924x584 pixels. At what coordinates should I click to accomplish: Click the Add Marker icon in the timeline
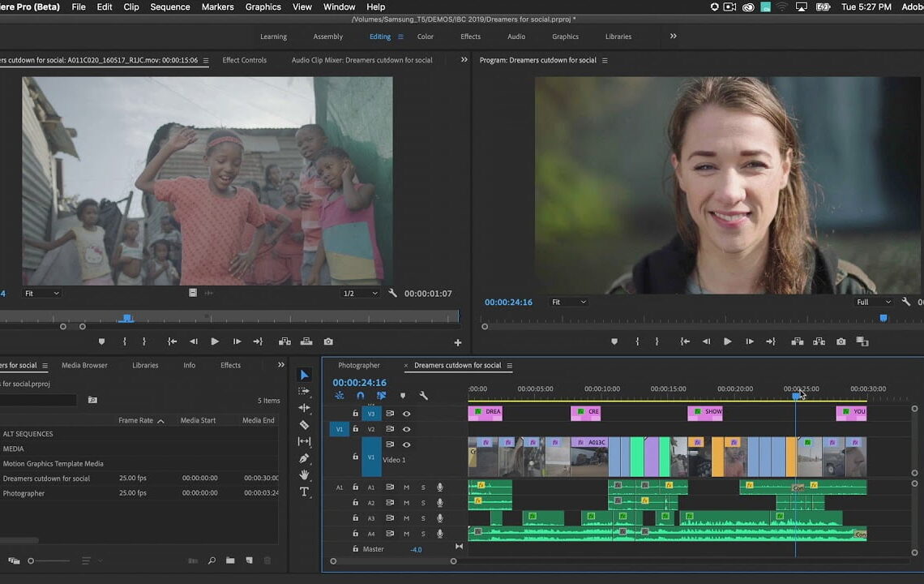coord(403,395)
